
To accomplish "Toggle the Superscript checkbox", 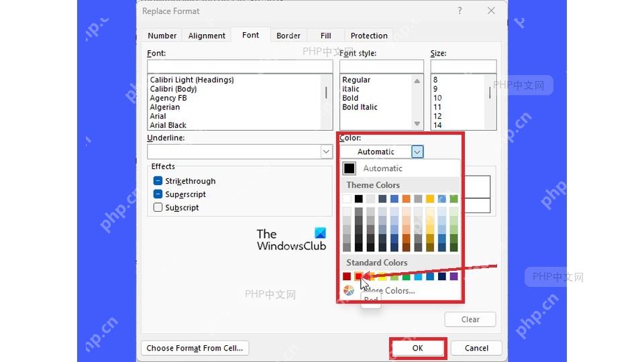I will coord(158,194).
